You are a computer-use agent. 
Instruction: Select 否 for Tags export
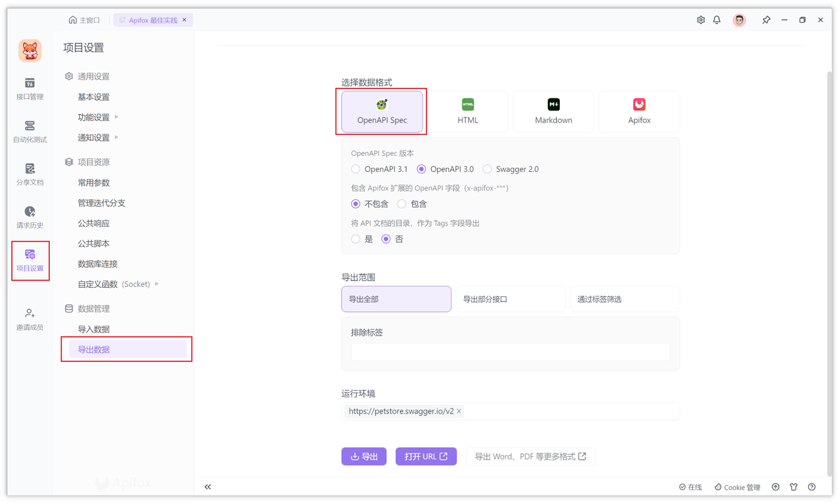[386, 239]
